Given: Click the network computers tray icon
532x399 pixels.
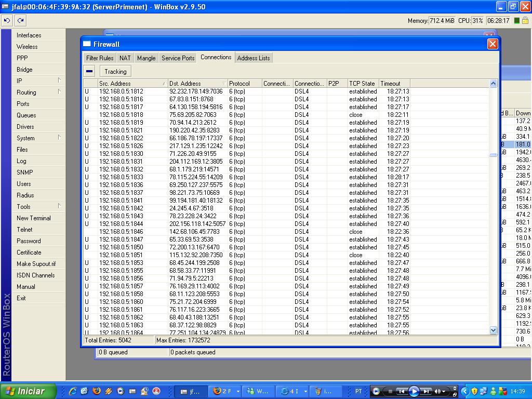Looking at the screenshot, I should [x=484, y=391].
